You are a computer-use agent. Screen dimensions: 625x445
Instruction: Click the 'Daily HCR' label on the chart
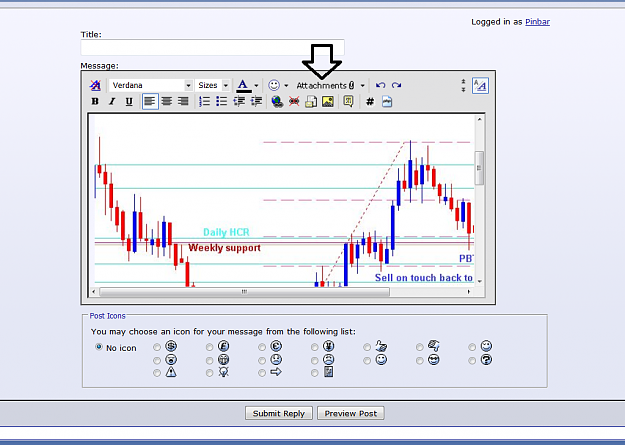tap(226, 232)
